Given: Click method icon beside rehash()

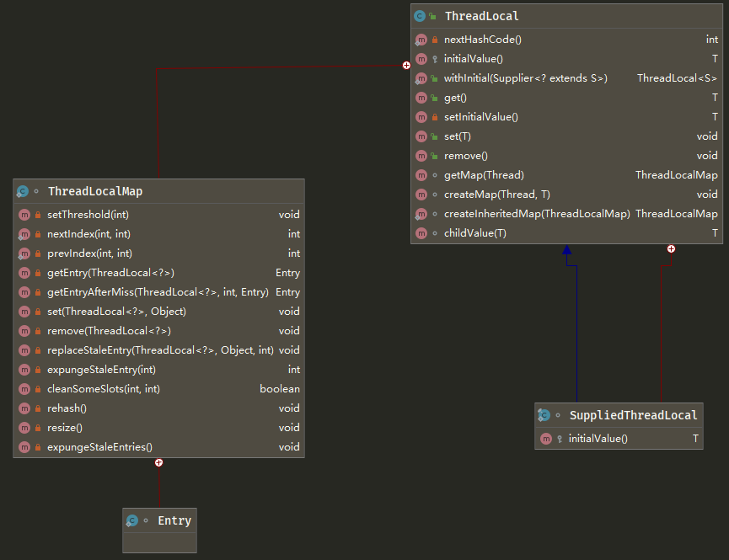Looking at the screenshot, I should click(x=24, y=408).
